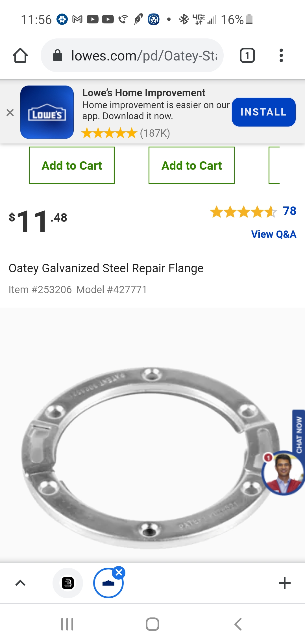Image resolution: width=305 pixels, height=644 pixels.
Task: Tap the browser home icon
Action: 20,56
